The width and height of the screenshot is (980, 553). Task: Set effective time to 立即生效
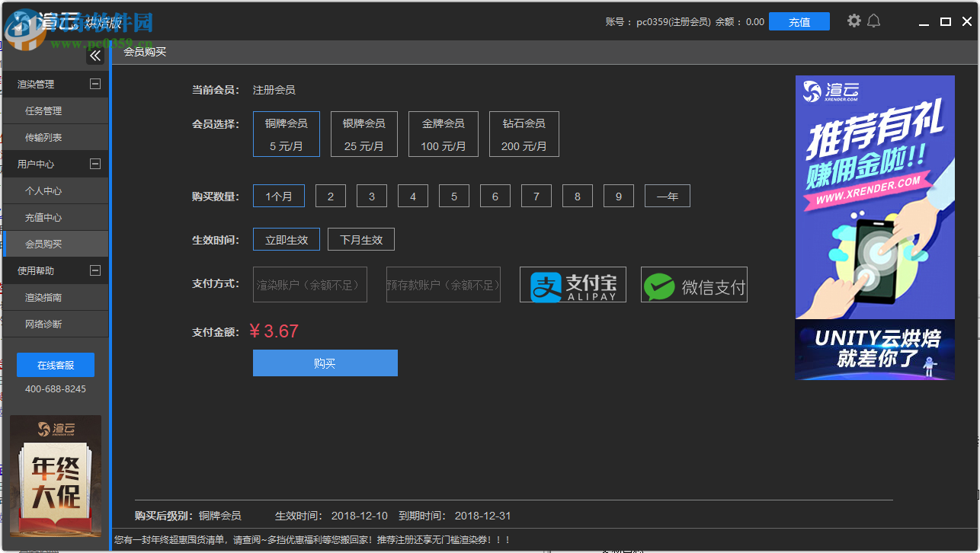pyautogui.click(x=287, y=239)
